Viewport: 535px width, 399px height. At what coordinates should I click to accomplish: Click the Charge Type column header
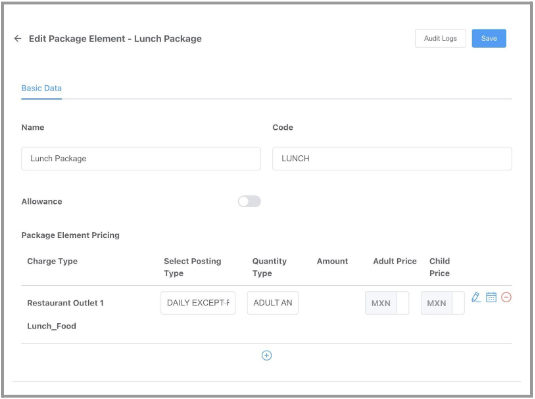pos(52,261)
